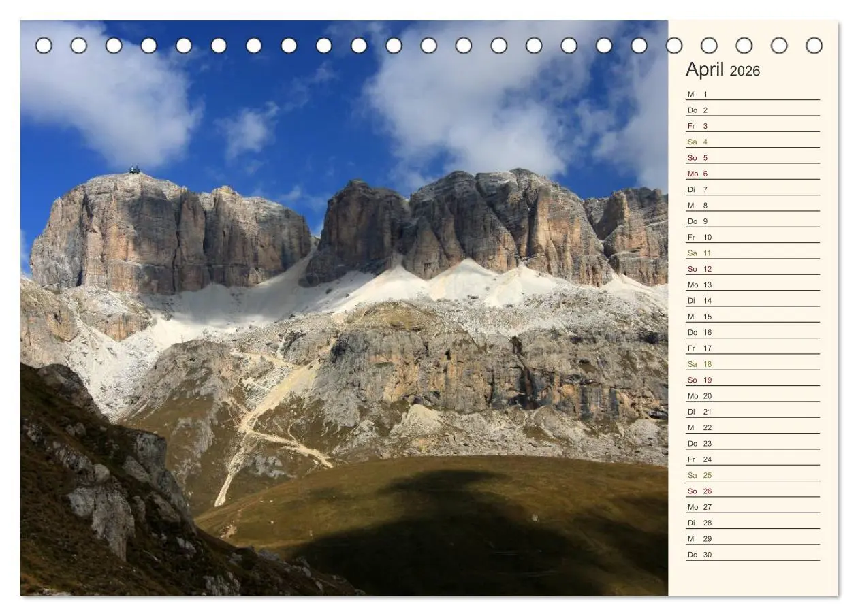Choose the Do 9 date row
858x616 pixels.
point(752,221)
